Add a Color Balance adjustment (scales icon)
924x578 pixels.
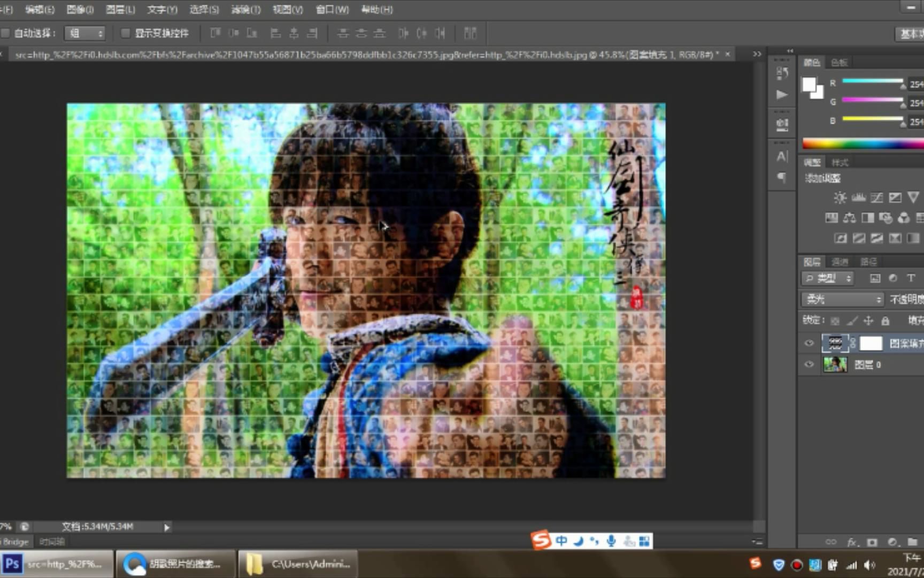point(849,218)
